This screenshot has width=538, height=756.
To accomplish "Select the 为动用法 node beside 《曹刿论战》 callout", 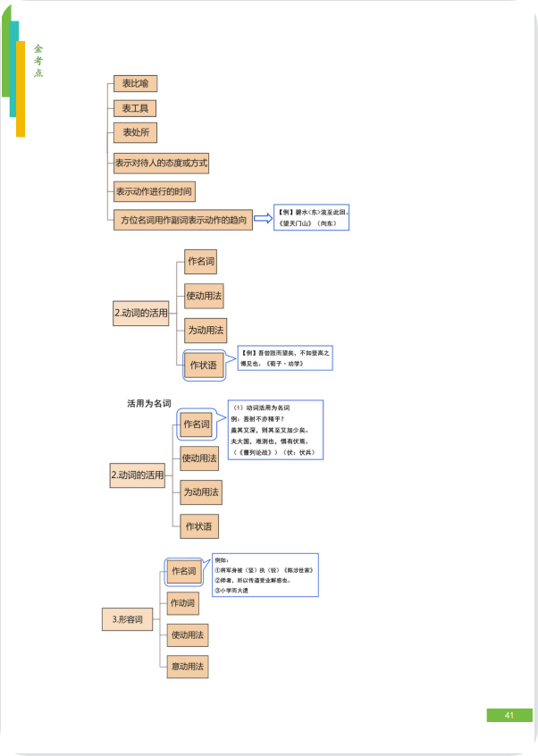I will click(200, 492).
